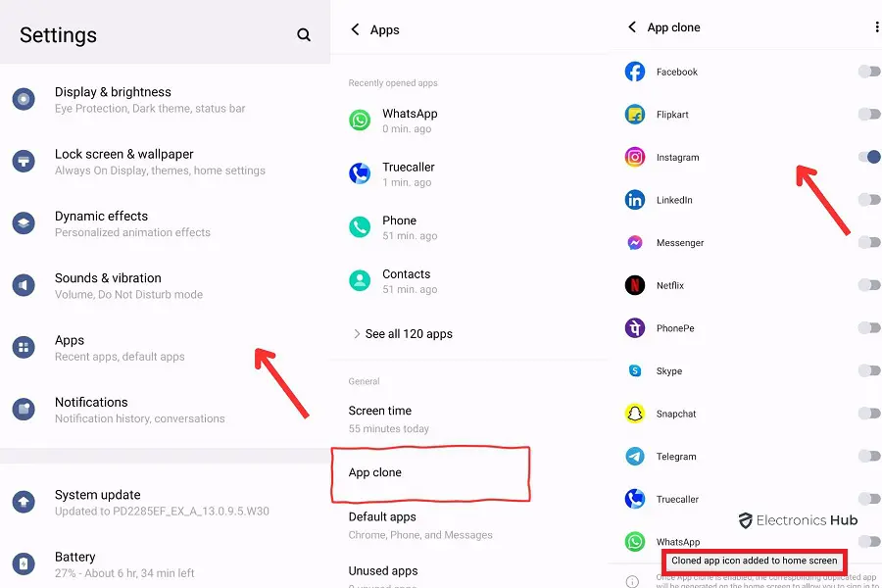Go back from the App clone screen

pos(632,27)
